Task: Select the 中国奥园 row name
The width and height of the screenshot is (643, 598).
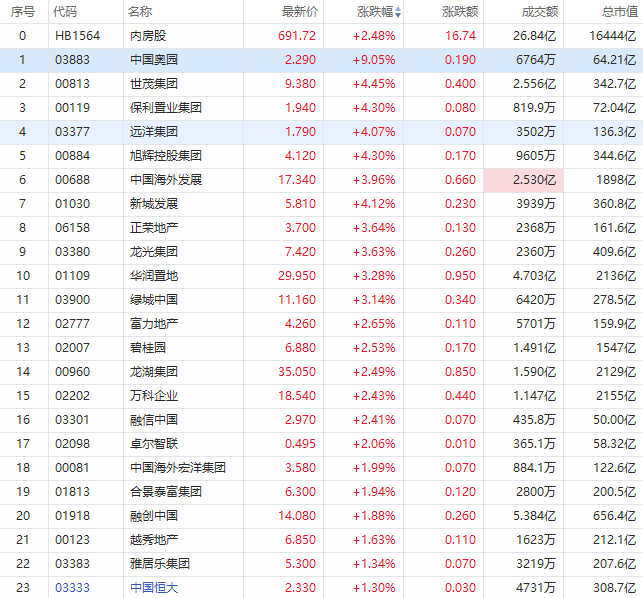Action: pyautogui.click(x=154, y=60)
